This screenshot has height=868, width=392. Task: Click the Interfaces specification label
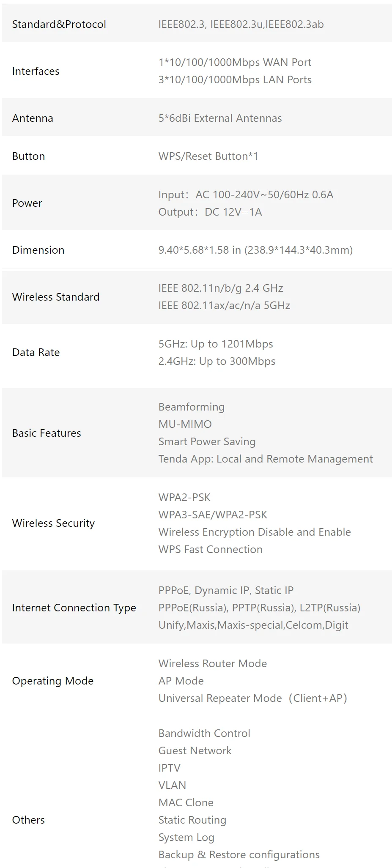click(36, 71)
